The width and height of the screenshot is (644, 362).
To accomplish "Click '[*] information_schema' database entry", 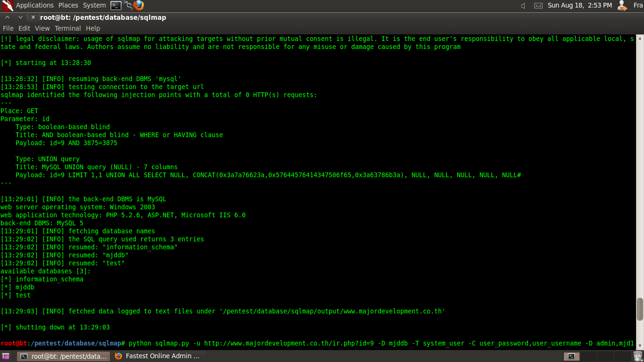I will tap(42, 279).
